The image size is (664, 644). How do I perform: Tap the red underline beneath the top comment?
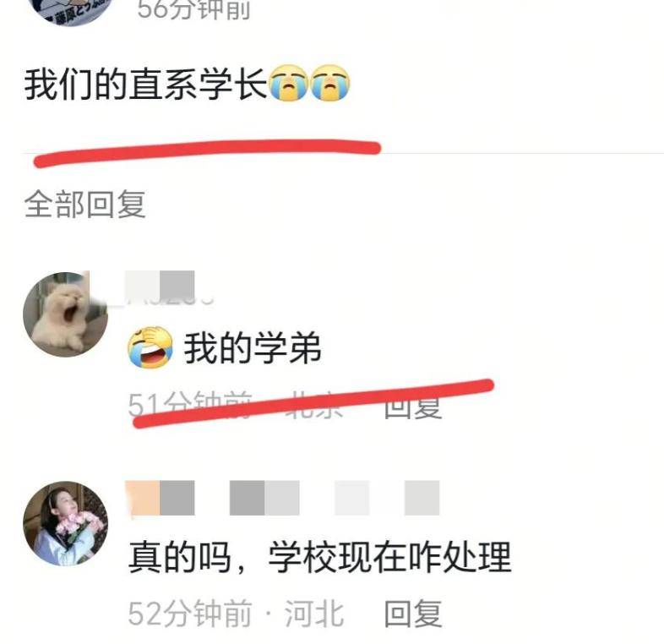click(x=207, y=153)
